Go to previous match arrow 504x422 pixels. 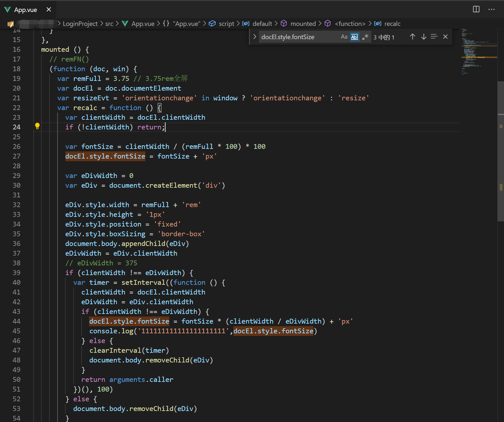[412, 37]
